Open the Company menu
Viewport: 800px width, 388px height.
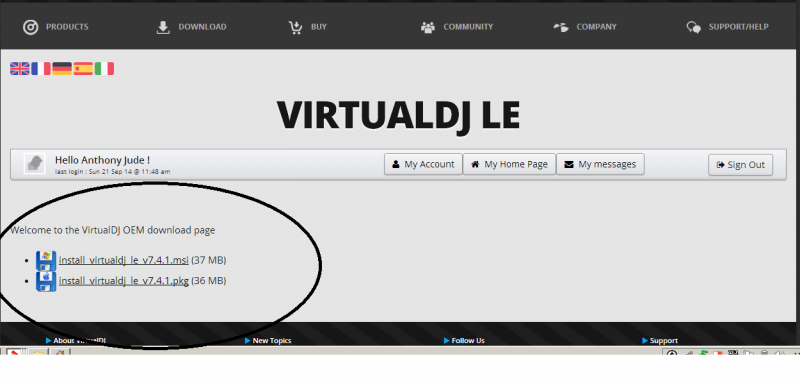tap(585, 27)
